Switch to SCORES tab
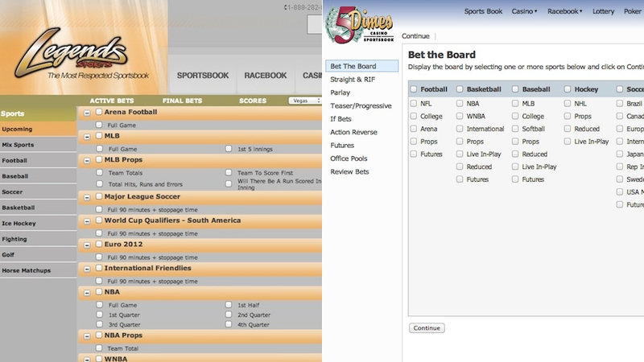The height and width of the screenshot is (362, 644). (253, 101)
